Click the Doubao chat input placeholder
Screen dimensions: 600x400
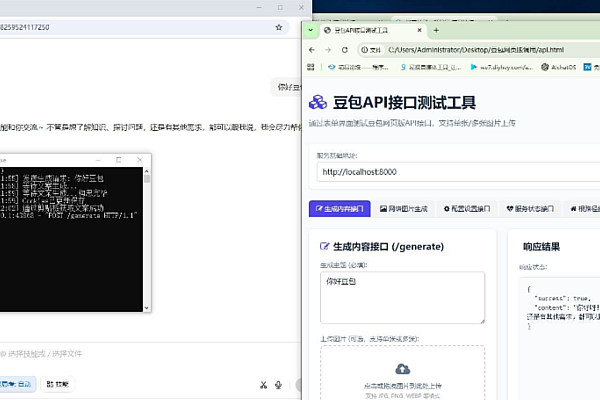pos(41,354)
